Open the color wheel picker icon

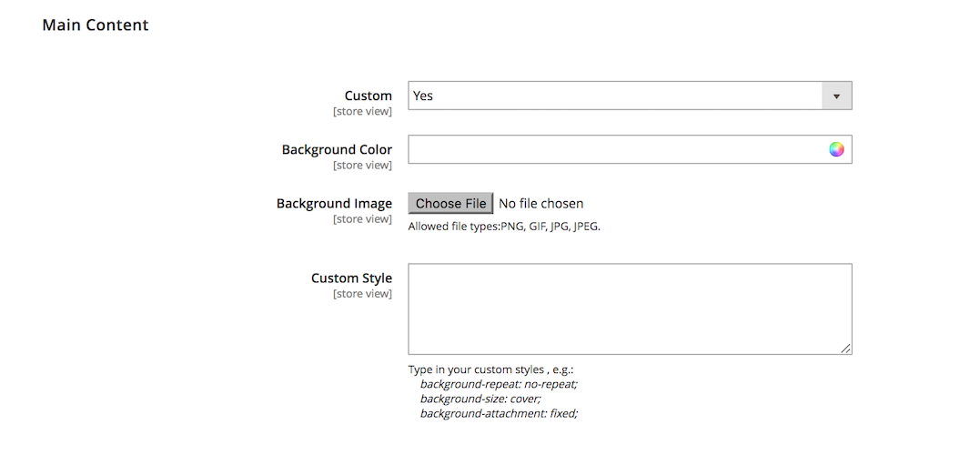click(836, 149)
